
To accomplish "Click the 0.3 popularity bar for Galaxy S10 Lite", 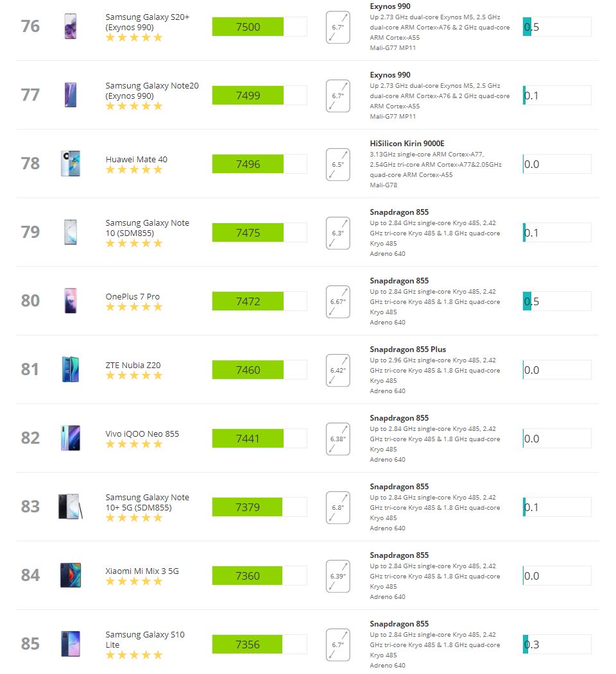I will (x=556, y=645).
